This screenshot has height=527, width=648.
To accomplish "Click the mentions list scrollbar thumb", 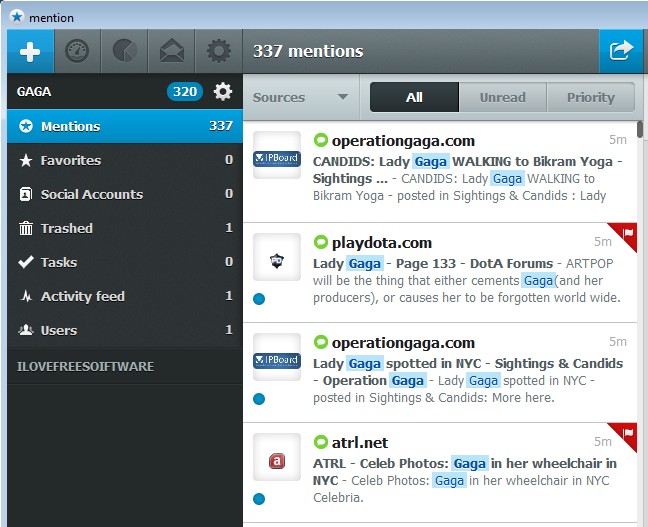I will tap(640, 129).
